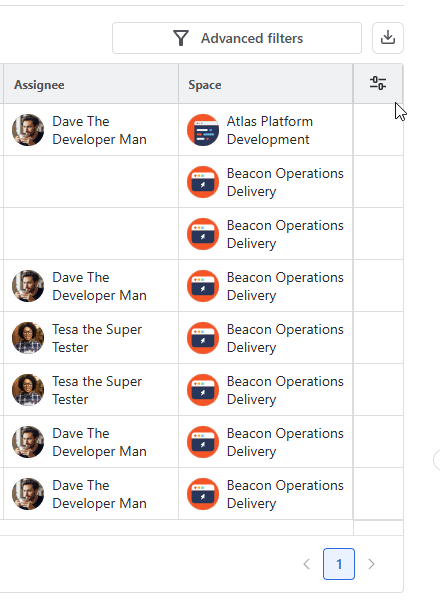The height and width of the screenshot is (600, 440).
Task: Open Beacon Operations Delivery link in third row
Action: point(285,234)
